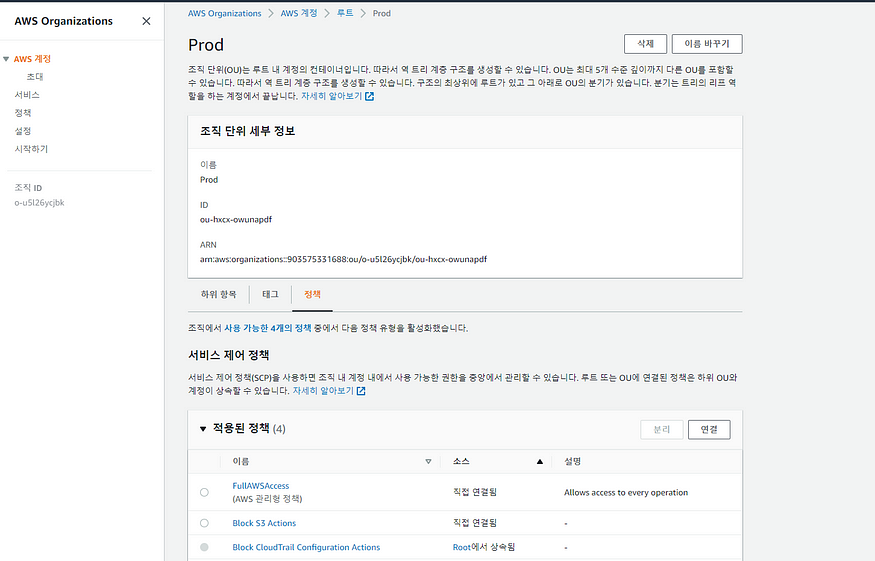
Task: Open the FullAWSAccess policy link
Action: pos(261,486)
